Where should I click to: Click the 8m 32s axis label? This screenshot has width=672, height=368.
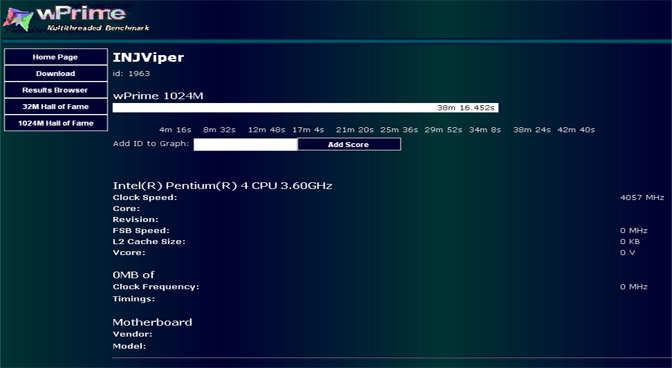[x=219, y=130]
